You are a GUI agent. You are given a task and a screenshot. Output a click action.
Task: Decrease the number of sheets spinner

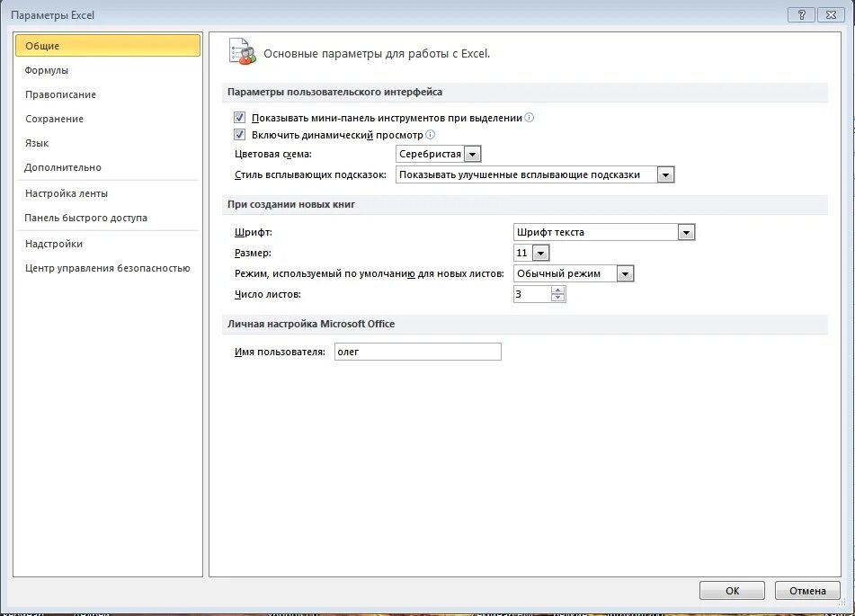click(x=557, y=298)
